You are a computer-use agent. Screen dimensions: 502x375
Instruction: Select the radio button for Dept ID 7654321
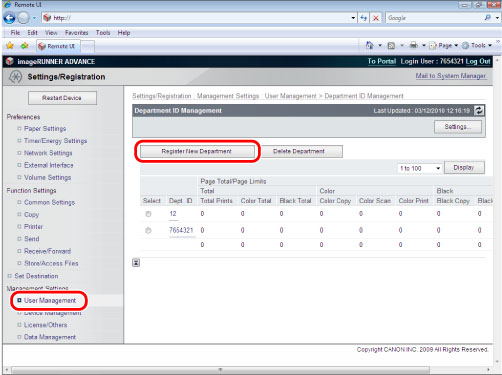(x=148, y=230)
